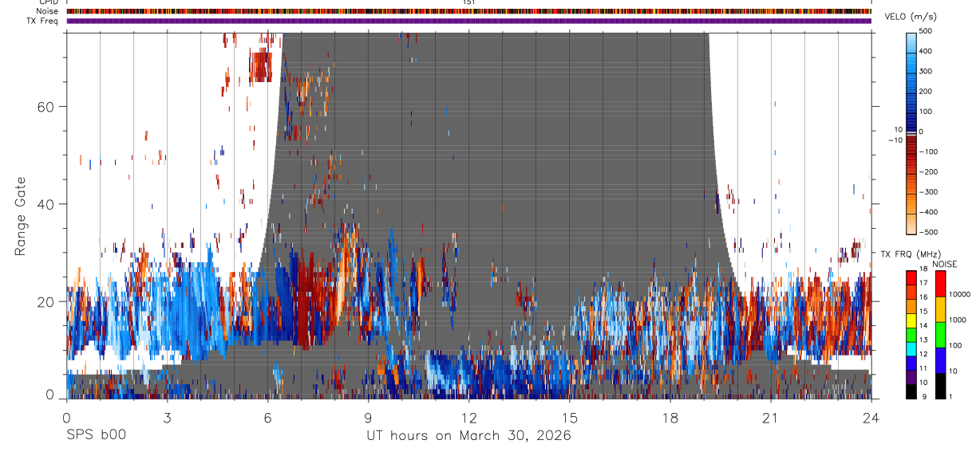This screenshot has height=452, width=980.
Task: Select the 100 label in NOISE legend
Action: (956, 346)
